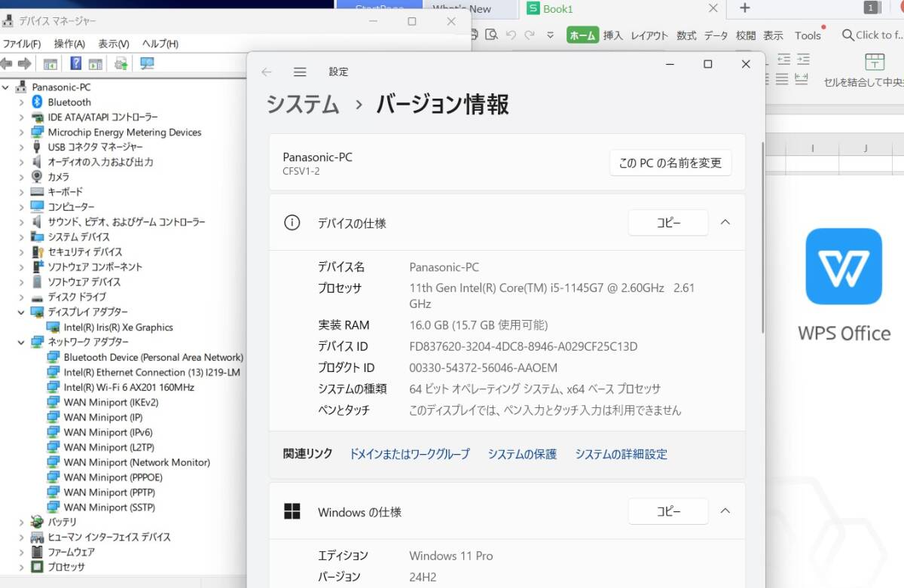Select Microchip Energy Metering Devices category
The height and width of the screenshot is (588, 904).
pyautogui.click(x=124, y=132)
